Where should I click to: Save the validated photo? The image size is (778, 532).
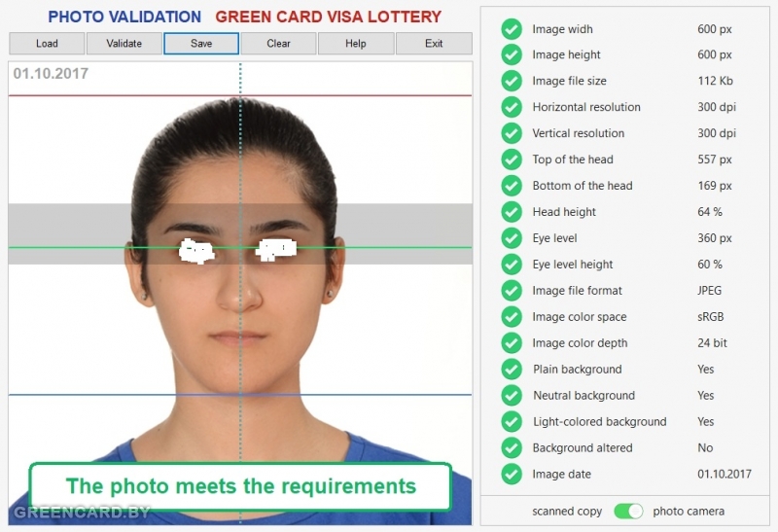coord(201,43)
